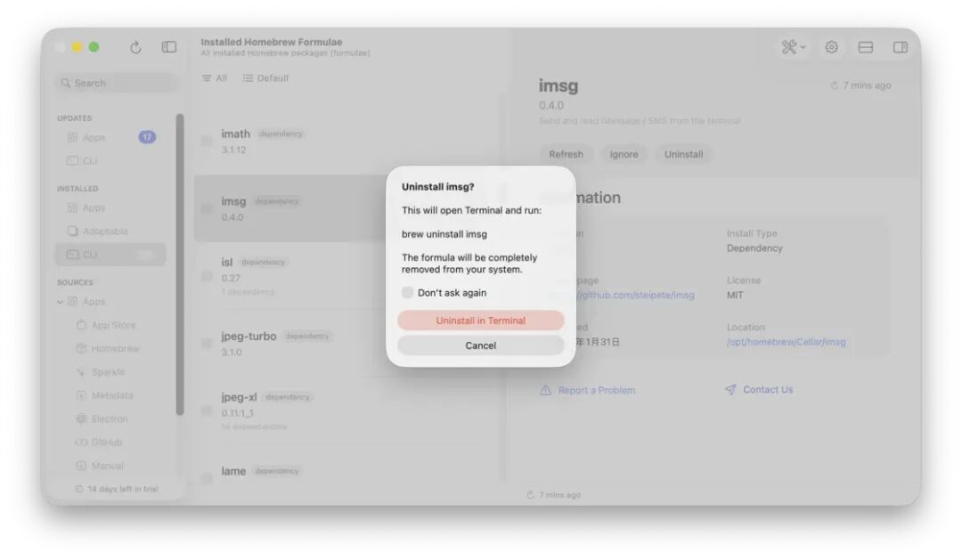This screenshot has width=962, height=560.
Task: Select Apps under Updates
Action: (x=110, y=137)
